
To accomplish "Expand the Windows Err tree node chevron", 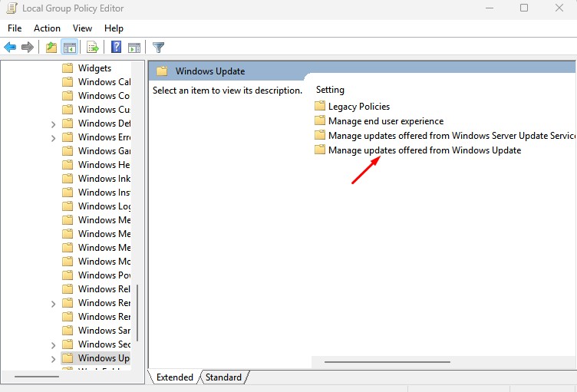I will coord(54,138).
